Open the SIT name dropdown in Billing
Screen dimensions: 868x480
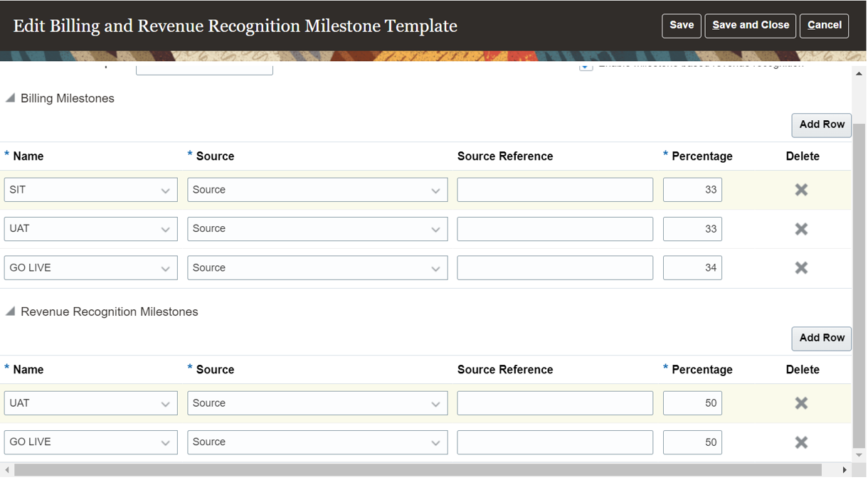point(165,191)
